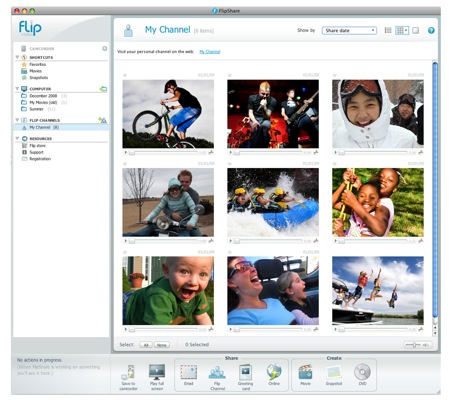
Task: Toggle favorite star on motorcycle couple video
Action: tap(125, 164)
